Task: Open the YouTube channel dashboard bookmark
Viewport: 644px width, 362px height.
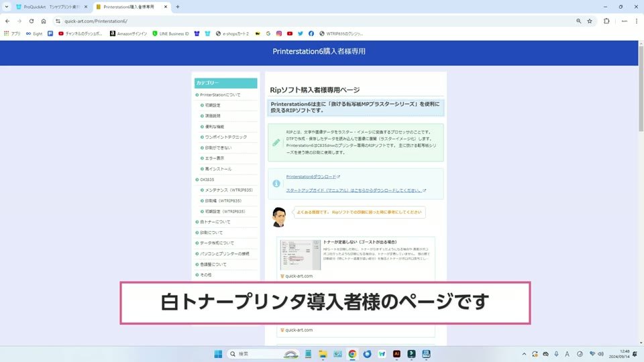Action: point(80,34)
